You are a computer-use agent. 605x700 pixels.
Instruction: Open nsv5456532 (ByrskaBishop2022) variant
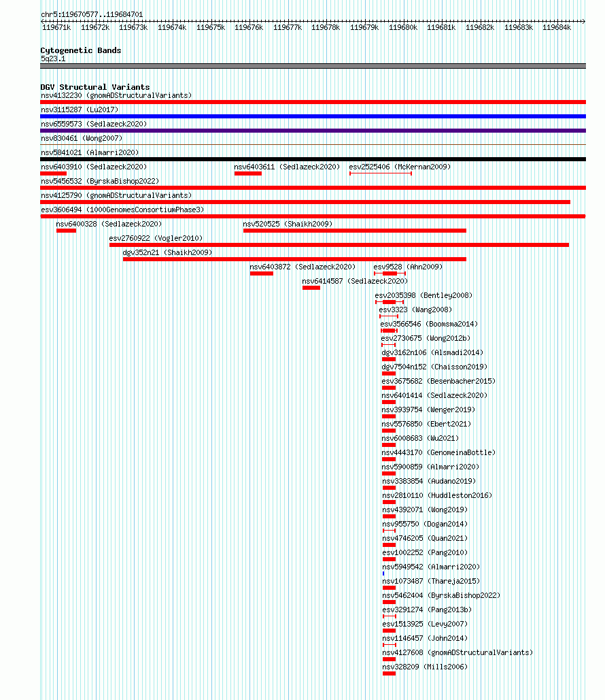point(100,181)
